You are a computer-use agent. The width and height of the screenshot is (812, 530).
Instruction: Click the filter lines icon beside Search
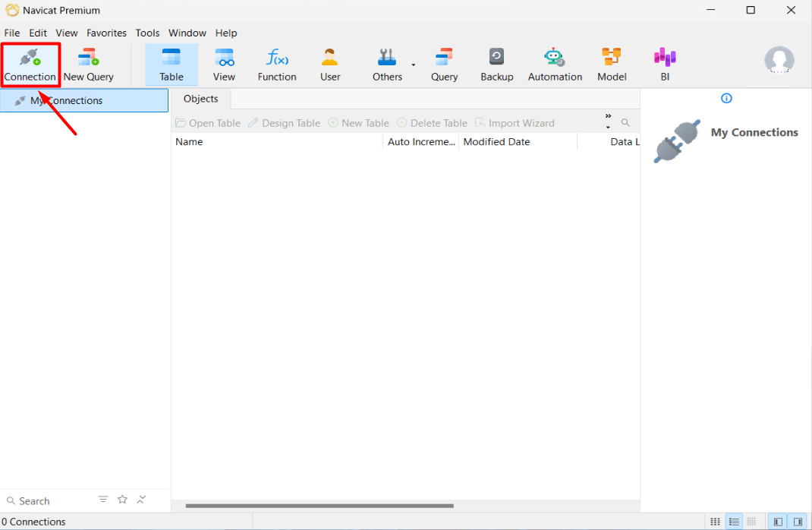pyautogui.click(x=103, y=500)
